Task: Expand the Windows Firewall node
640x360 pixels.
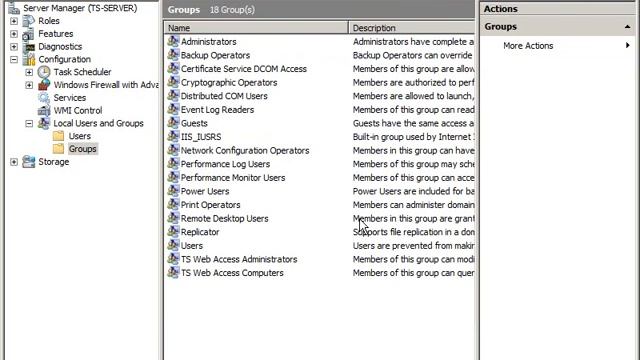Action: 29,85
